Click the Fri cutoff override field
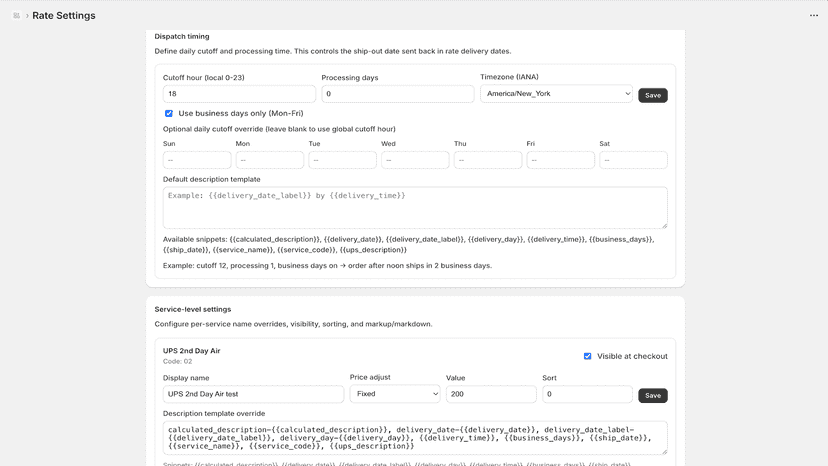Viewport: 828px width, 466px height. (x=561, y=160)
